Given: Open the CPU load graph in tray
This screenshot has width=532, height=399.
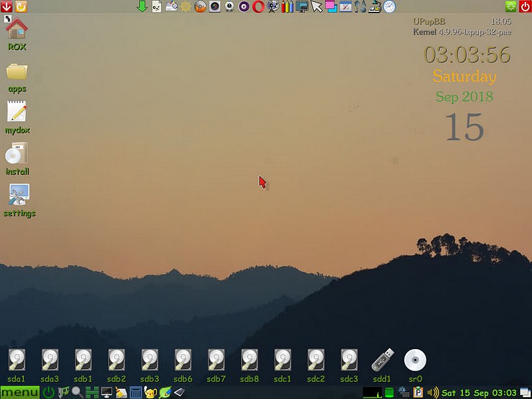Looking at the screenshot, I should [372, 393].
